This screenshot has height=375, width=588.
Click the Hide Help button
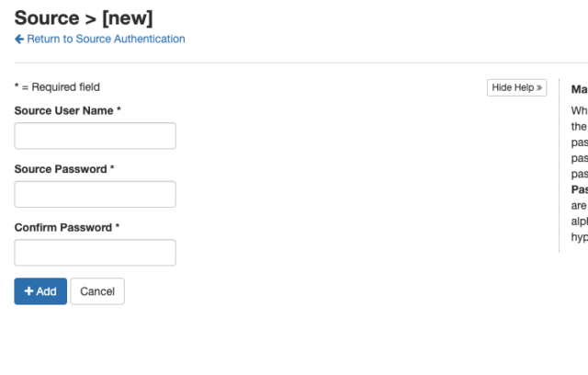(x=516, y=87)
